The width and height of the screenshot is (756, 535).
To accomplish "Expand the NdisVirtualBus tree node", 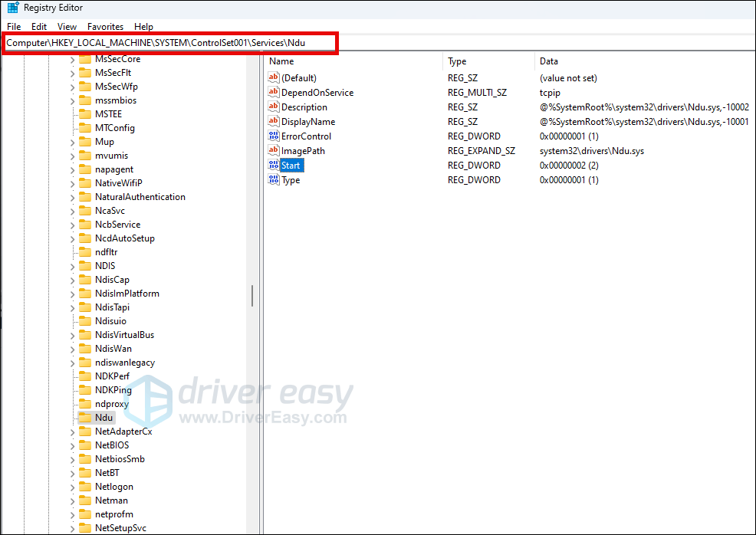I will click(x=72, y=335).
